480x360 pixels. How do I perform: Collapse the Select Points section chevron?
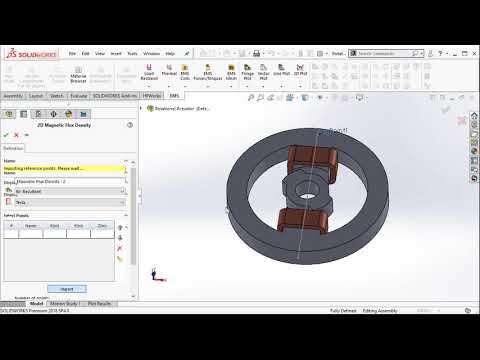coord(126,215)
